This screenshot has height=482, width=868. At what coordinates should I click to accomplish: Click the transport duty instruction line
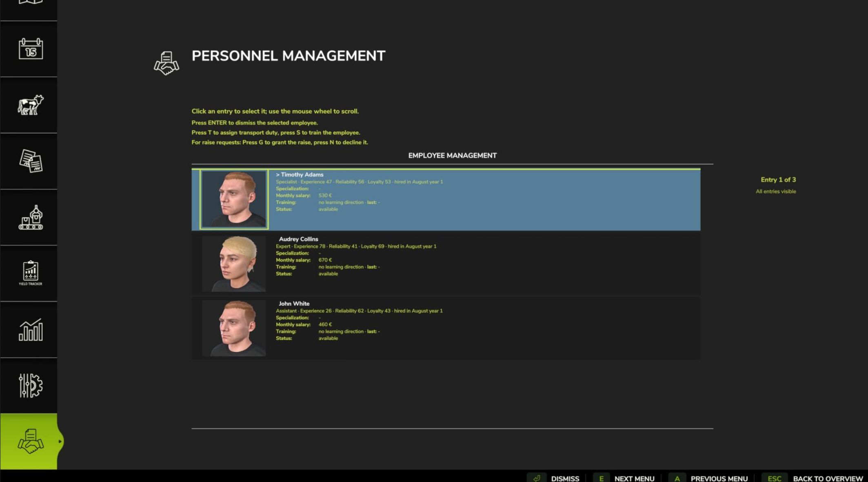[276, 133]
